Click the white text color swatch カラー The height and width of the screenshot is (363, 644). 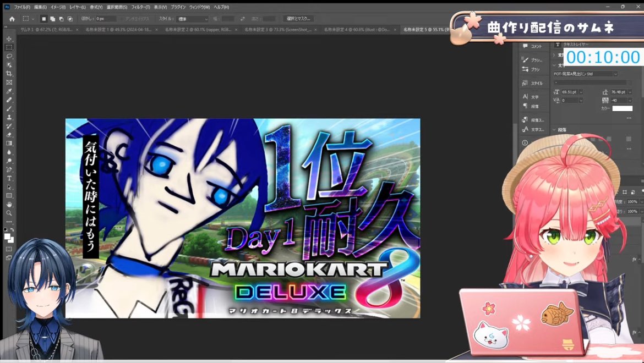(x=622, y=108)
